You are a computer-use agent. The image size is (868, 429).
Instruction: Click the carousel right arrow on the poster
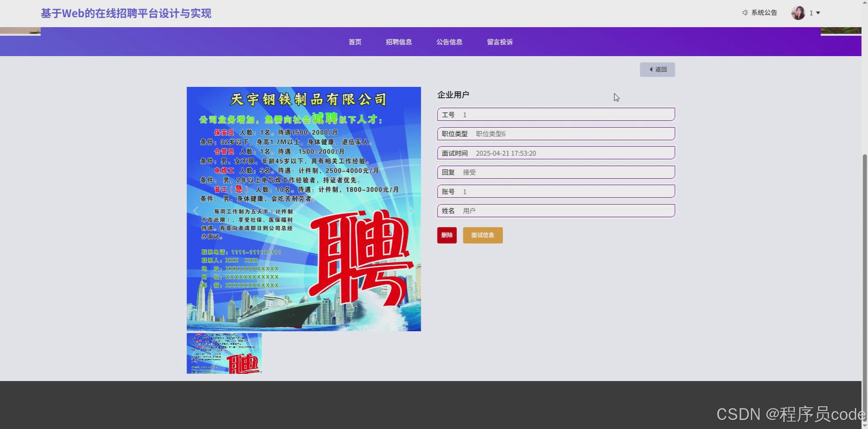click(x=412, y=210)
